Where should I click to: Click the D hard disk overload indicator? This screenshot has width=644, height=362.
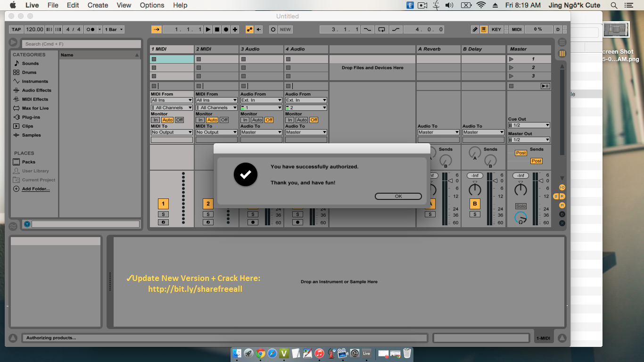(558, 29)
